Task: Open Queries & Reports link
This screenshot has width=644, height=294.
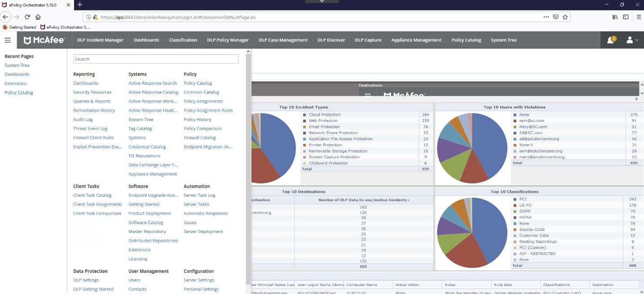Action: coord(92,101)
